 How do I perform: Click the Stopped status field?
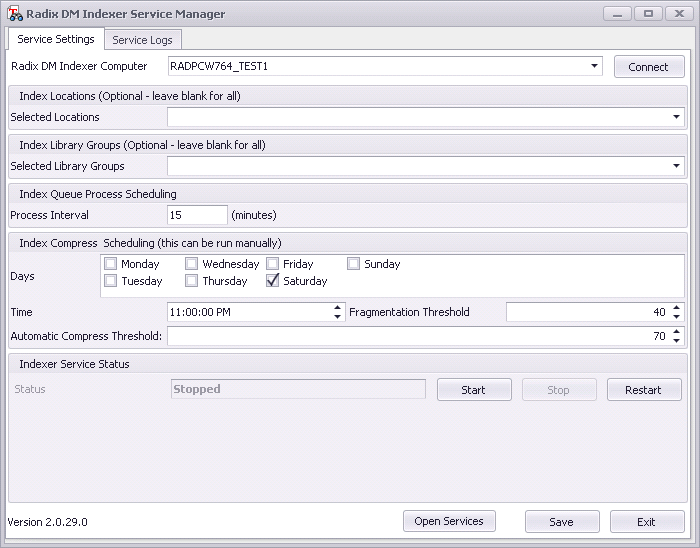(298, 389)
